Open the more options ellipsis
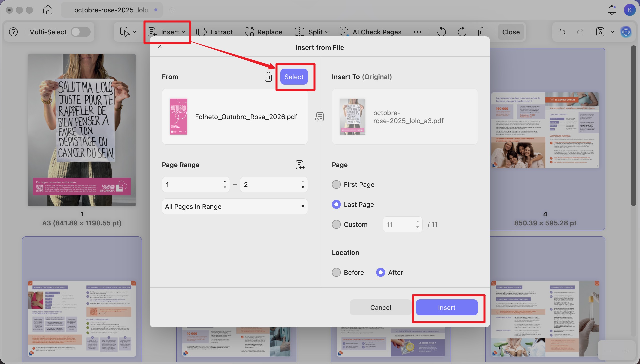640x364 pixels. 417,32
